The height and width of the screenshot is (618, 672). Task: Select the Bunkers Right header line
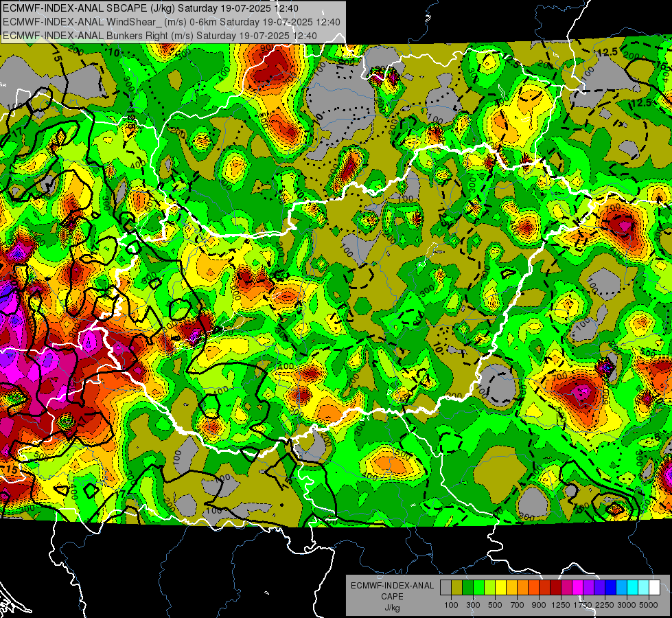[x=160, y=36]
